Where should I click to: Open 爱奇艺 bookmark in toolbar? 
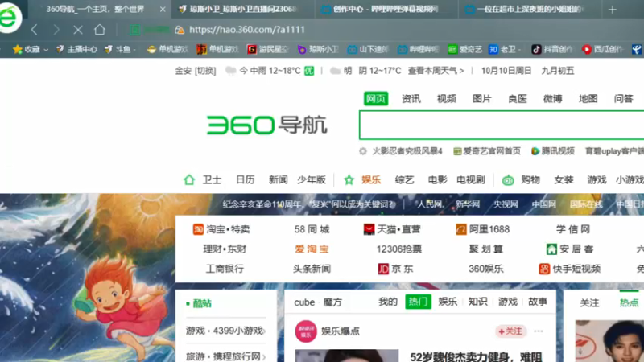(464, 49)
